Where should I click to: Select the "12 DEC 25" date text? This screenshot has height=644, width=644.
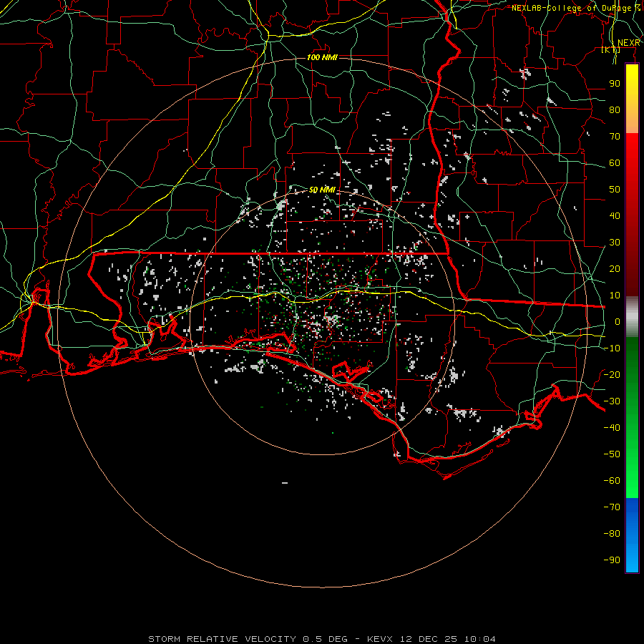(x=429, y=639)
